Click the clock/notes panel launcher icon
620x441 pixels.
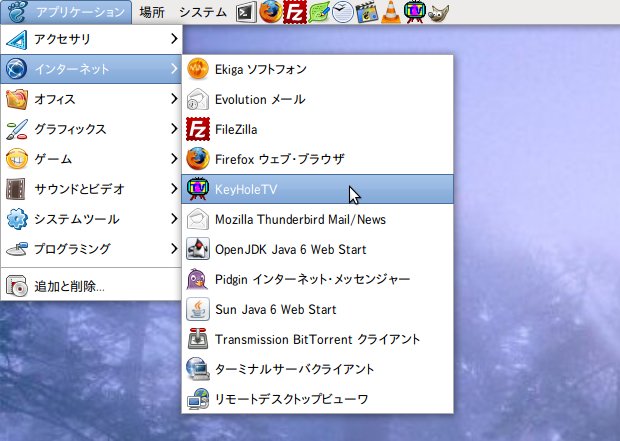[x=342, y=12]
